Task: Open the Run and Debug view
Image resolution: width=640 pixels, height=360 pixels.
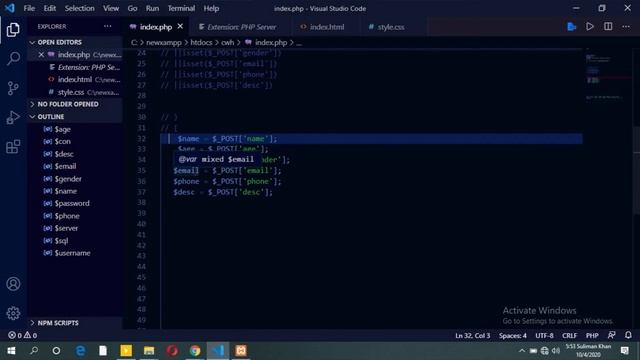Action: [13, 118]
